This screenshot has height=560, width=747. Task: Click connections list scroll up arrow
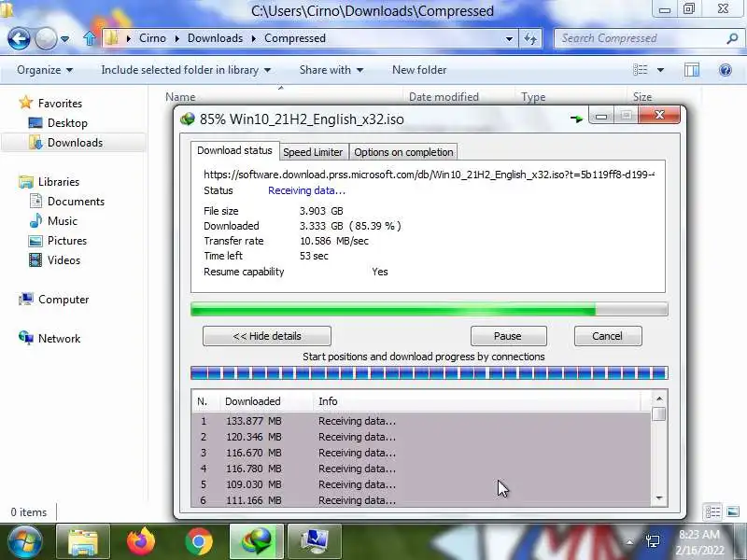coord(659,399)
